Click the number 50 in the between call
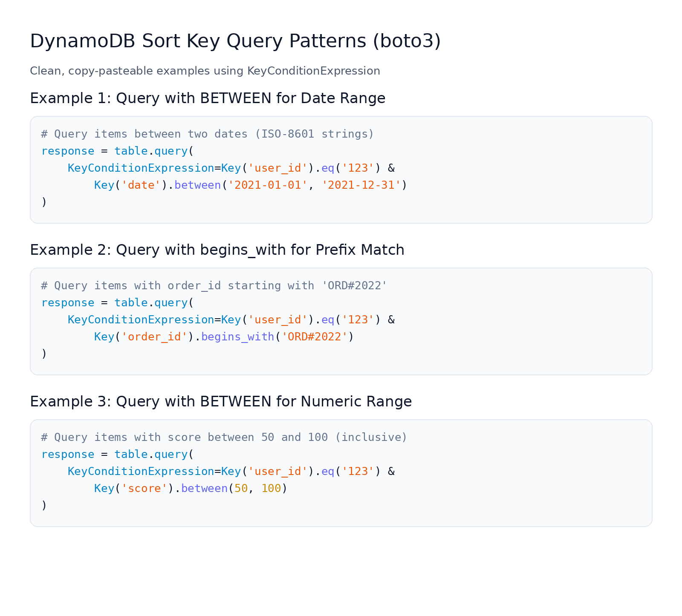This screenshot has height=616, width=682. (241, 489)
